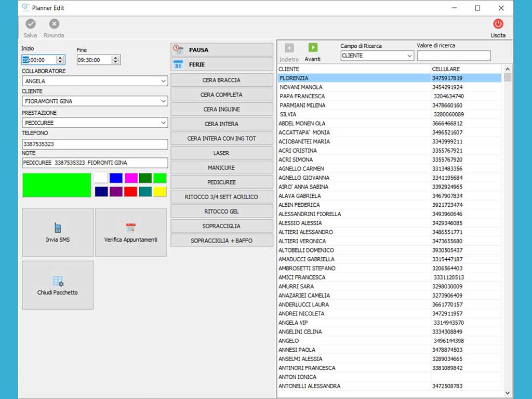Open the PRESTAZIONE dropdown
The height and width of the screenshot is (399, 532).
pos(163,123)
